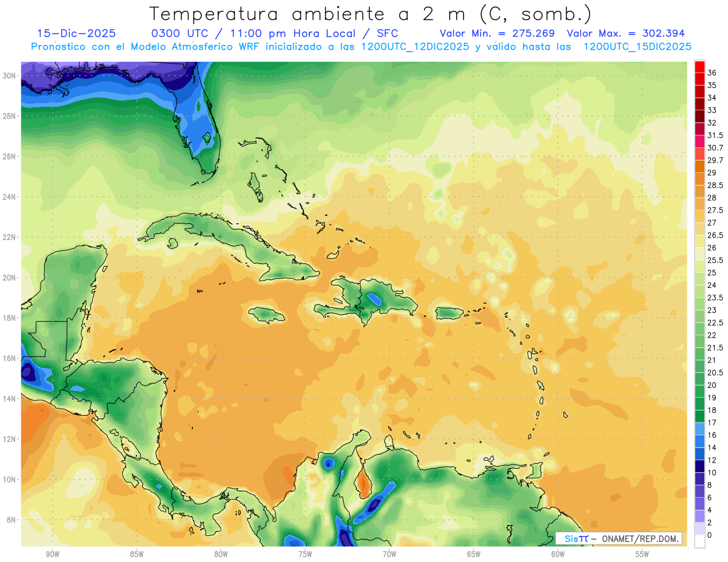
Task: Select legend value '28.5'
Action: click(715, 185)
